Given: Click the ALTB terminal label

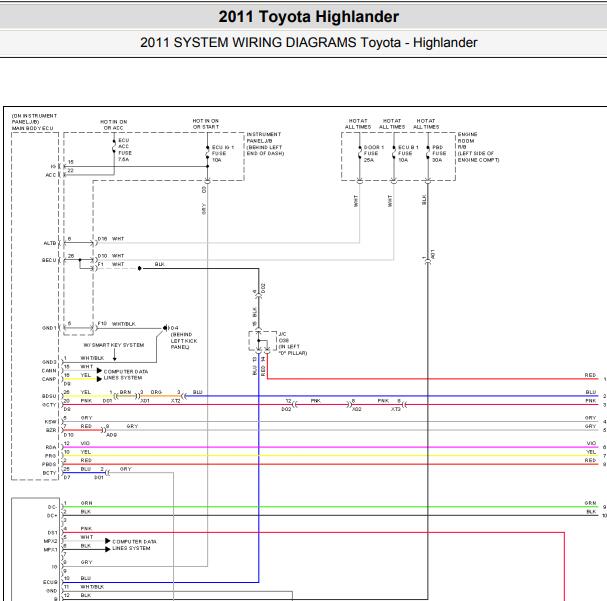Looking at the screenshot, I should (50, 243).
